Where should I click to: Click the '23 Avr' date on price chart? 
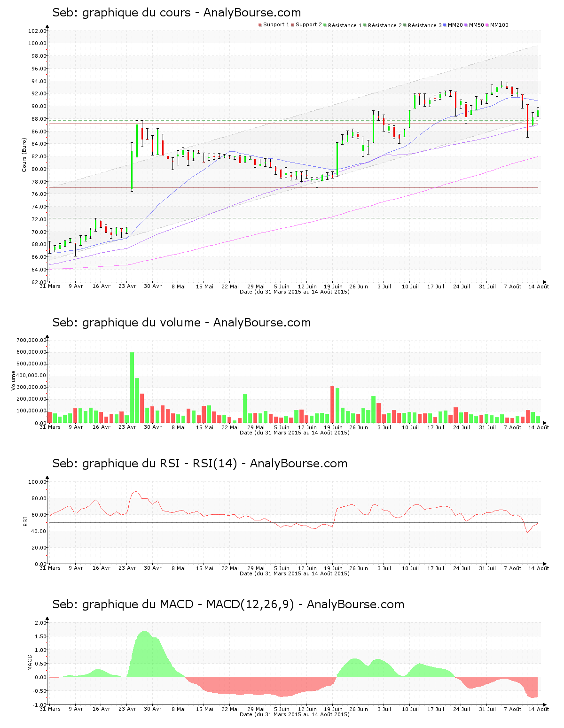pyautogui.click(x=127, y=286)
